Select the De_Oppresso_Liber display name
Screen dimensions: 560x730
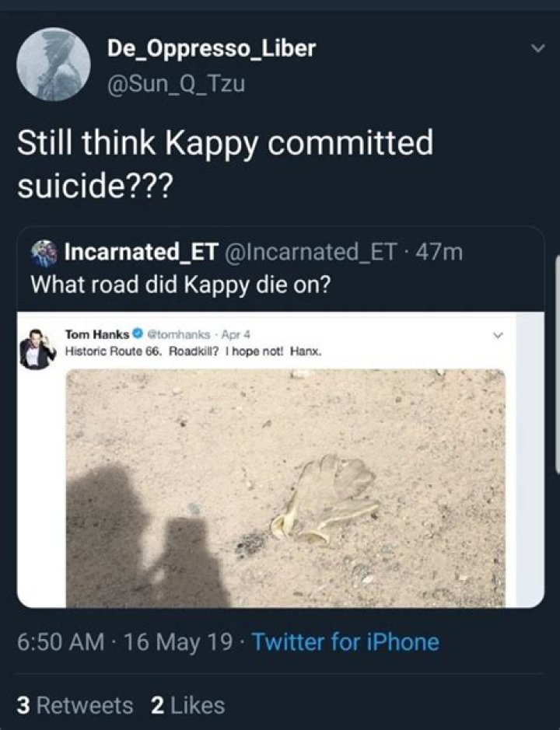coord(210,48)
